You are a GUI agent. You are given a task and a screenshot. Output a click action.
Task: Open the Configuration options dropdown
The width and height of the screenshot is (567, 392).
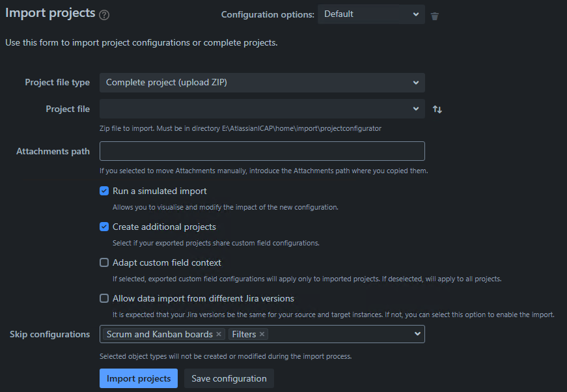point(371,14)
